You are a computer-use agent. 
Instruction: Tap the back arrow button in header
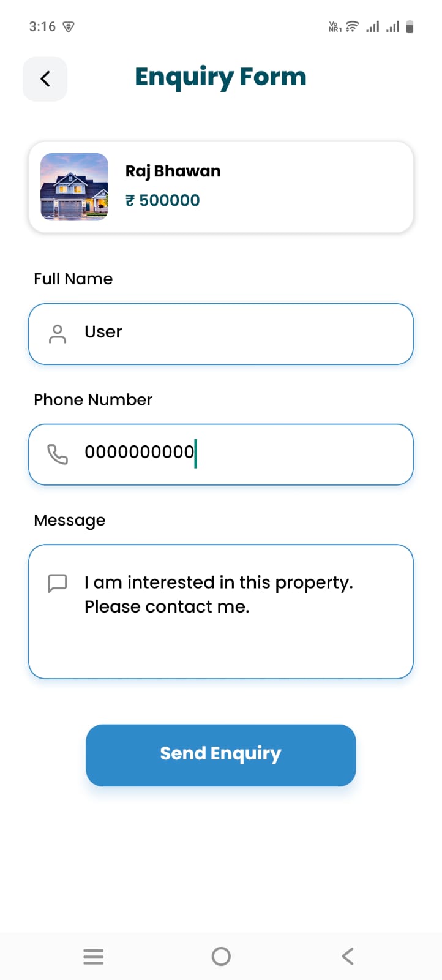point(45,79)
